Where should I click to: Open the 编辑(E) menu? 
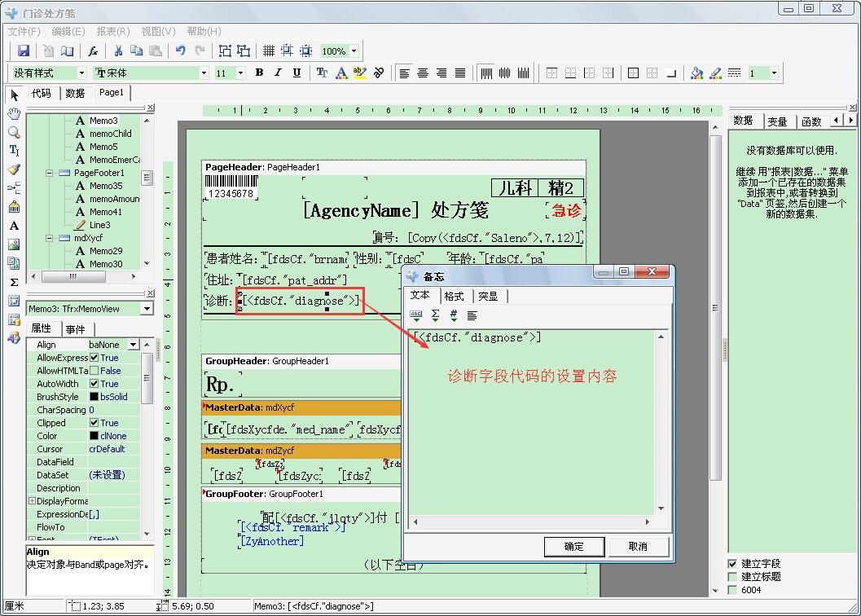68,31
